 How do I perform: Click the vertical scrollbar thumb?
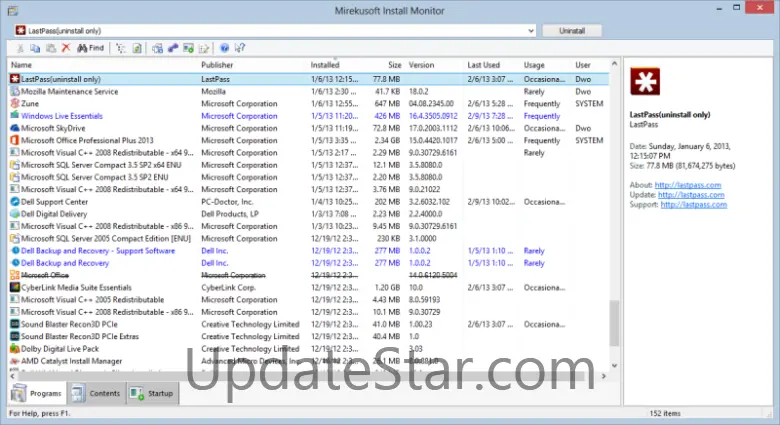coord(614,322)
